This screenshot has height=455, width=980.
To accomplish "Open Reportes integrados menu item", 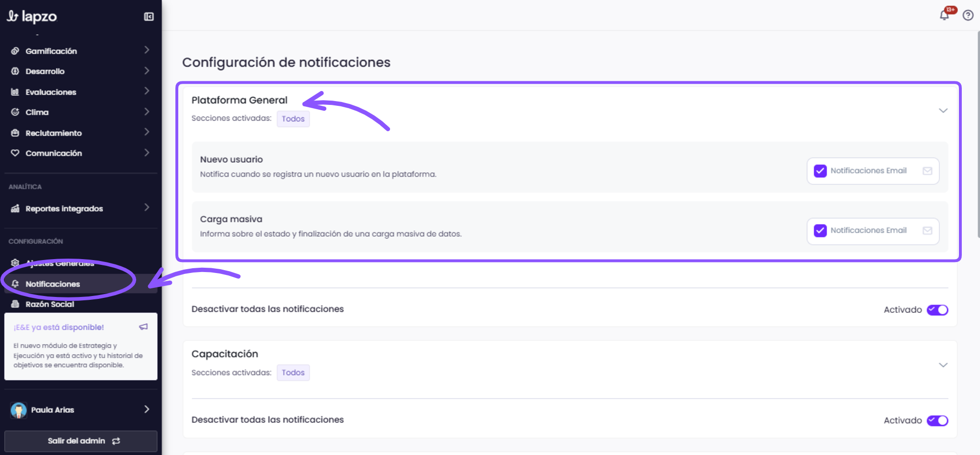I will [x=81, y=208].
